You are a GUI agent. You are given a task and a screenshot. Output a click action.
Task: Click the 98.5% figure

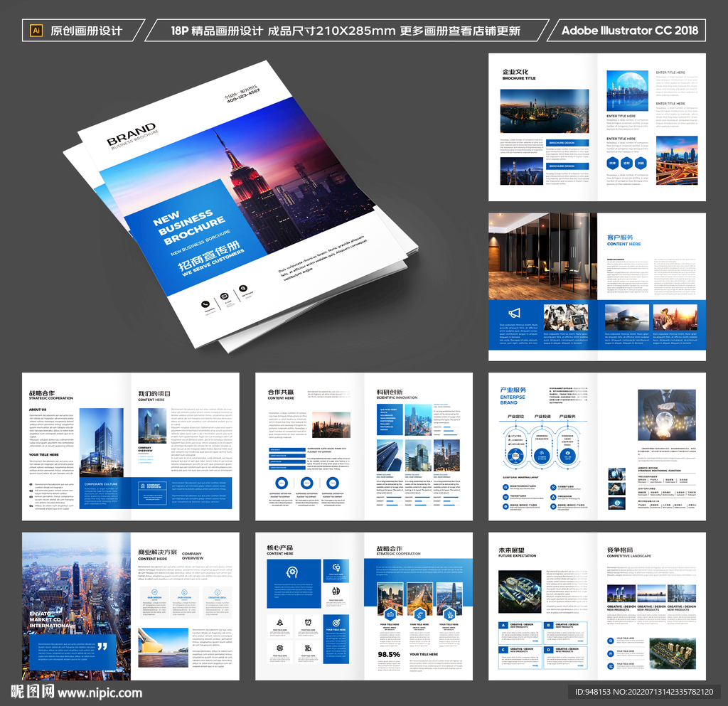389,655
